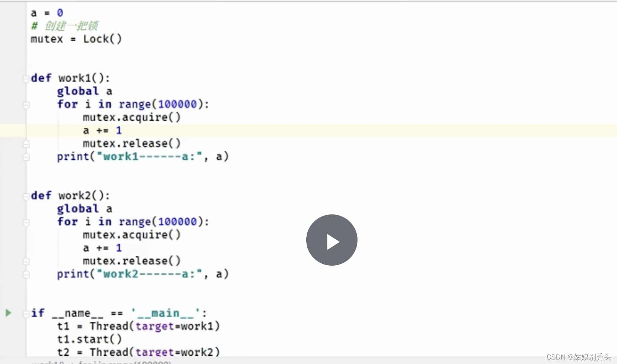Click the print "work1------a:" statement
Image resolution: width=617 pixels, height=364 pixels.
[143, 157]
